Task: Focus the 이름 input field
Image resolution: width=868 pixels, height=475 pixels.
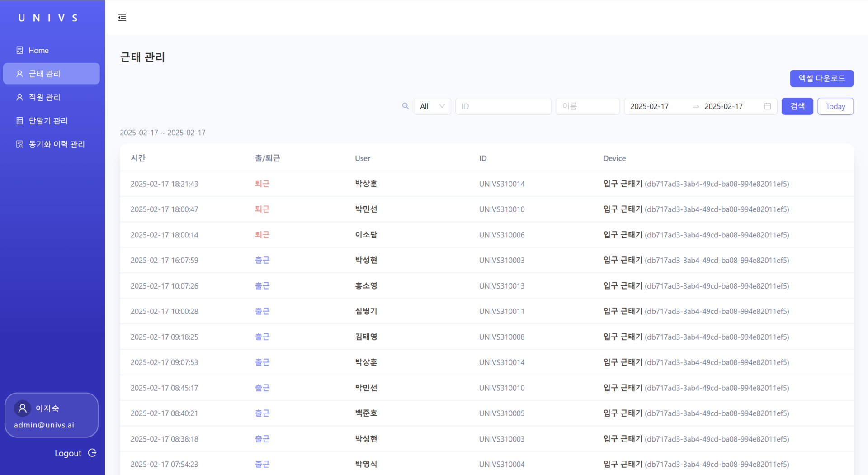Action: [x=587, y=106]
